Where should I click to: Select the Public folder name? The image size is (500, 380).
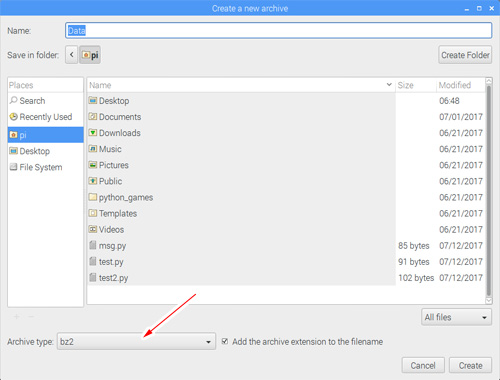coord(110,181)
